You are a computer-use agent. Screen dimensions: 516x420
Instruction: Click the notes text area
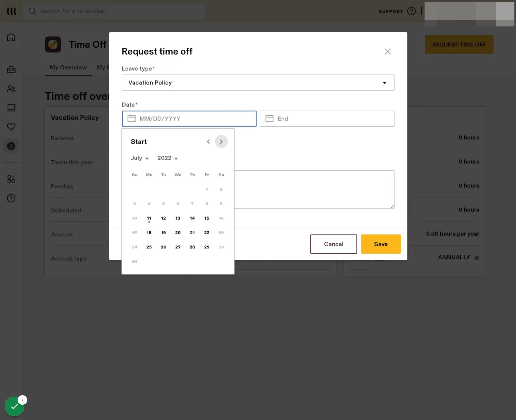(314, 190)
